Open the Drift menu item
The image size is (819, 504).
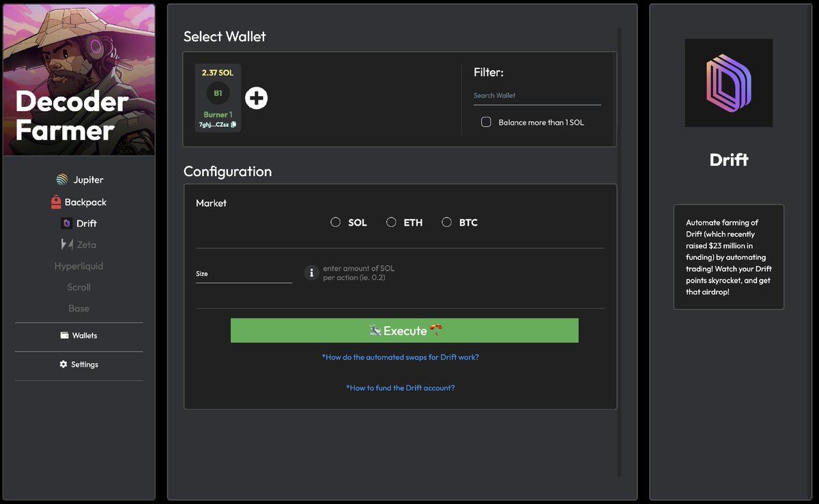coord(79,224)
